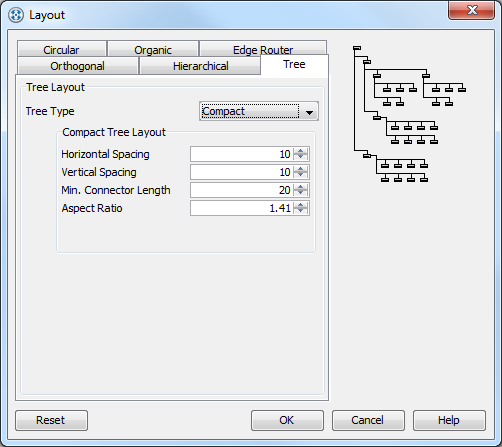Open the Tree Type dropdown arrow

tap(309, 112)
